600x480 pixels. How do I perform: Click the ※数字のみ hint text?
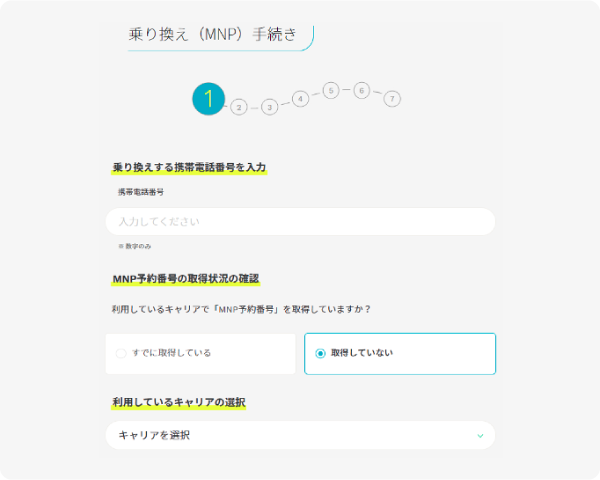click(x=135, y=246)
